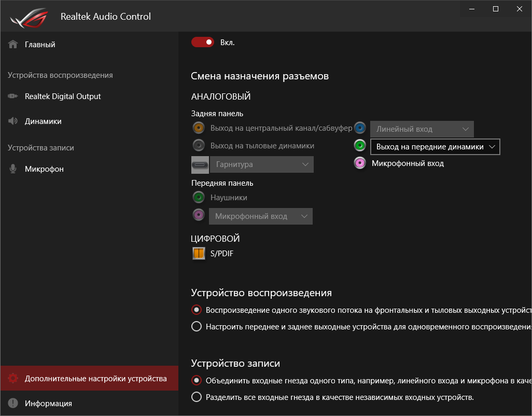Click the orange center/subwoofer jack icon

[198, 128]
